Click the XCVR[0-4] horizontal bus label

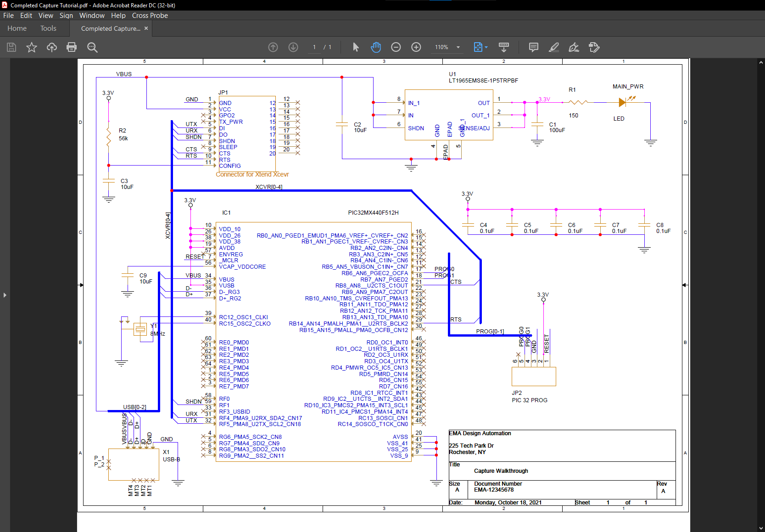(x=269, y=187)
